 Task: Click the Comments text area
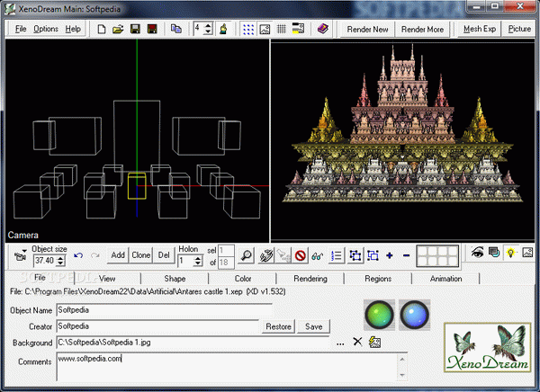[231, 366]
